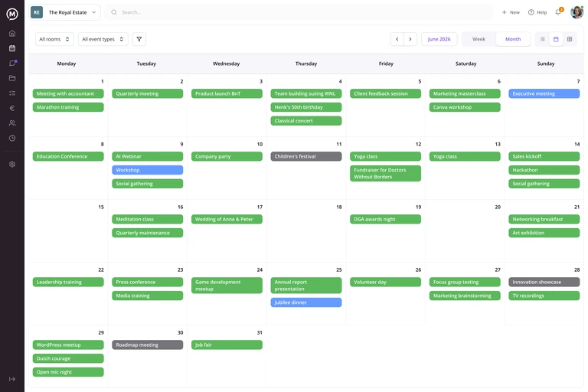Open the folder icon in sidebar
This screenshot has width=588, height=392.
tap(12, 78)
